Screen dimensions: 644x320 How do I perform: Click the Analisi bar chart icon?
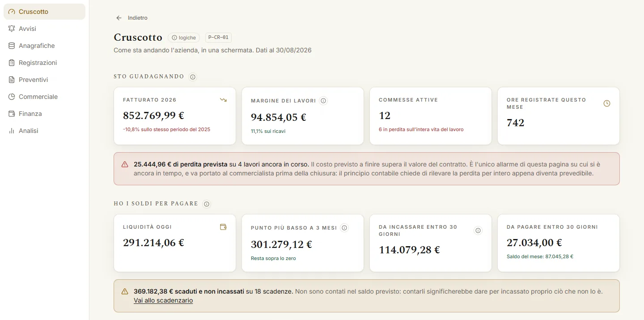pyautogui.click(x=12, y=131)
